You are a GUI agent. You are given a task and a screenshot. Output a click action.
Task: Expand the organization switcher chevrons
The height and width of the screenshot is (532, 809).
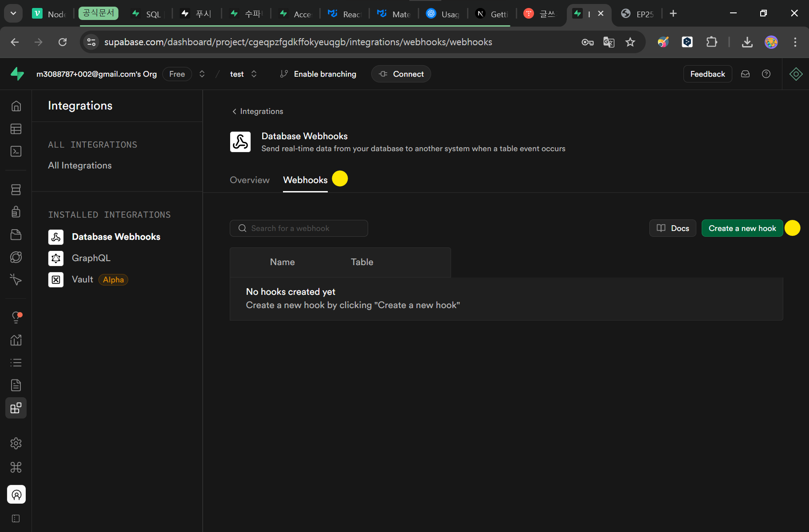tap(202, 74)
